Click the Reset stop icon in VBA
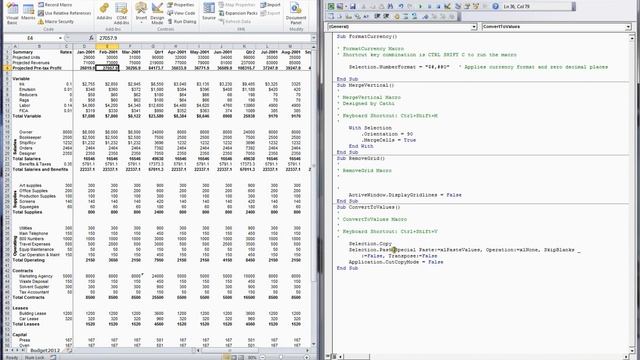Image resolution: width=640 pixels, height=360 pixels. click(x=438, y=6)
